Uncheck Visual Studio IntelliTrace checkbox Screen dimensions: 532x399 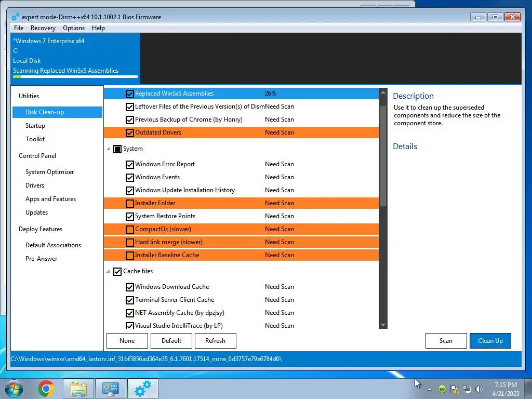click(x=129, y=326)
